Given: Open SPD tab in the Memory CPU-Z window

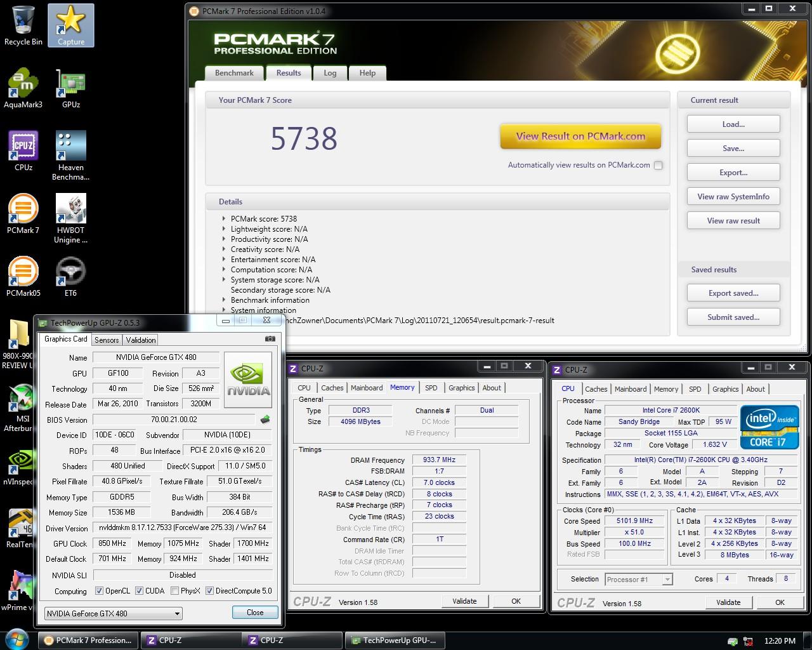Looking at the screenshot, I should (x=431, y=388).
